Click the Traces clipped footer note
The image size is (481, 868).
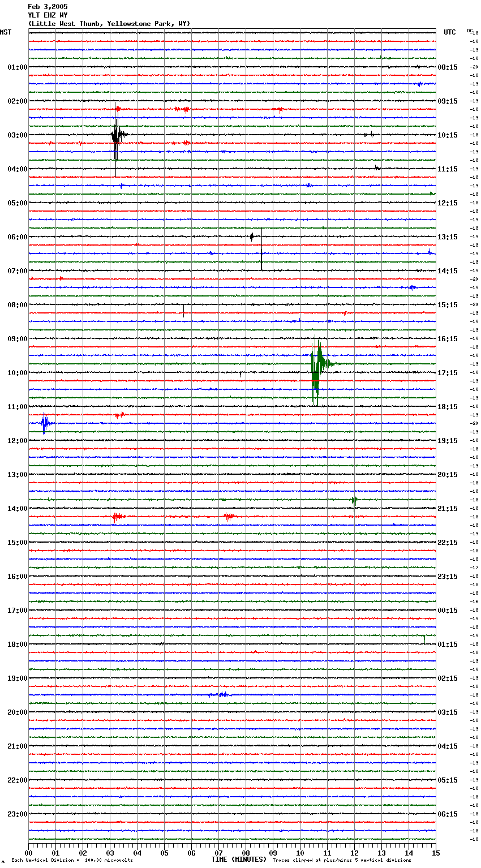(x=342, y=861)
